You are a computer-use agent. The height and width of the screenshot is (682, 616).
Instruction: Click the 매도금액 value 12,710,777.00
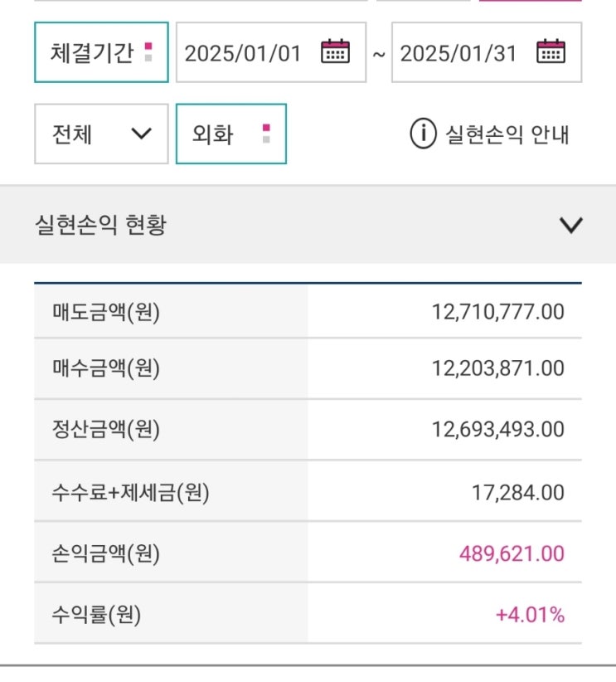click(x=497, y=313)
